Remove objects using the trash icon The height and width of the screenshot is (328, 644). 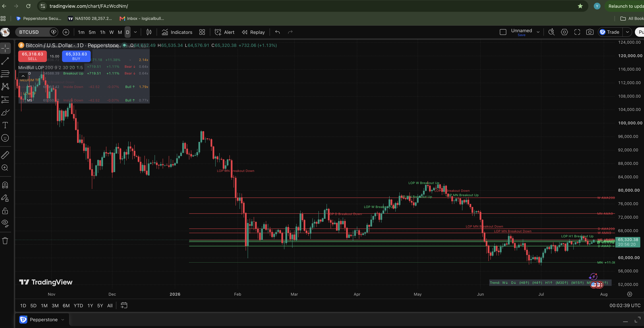coord(5,241)
